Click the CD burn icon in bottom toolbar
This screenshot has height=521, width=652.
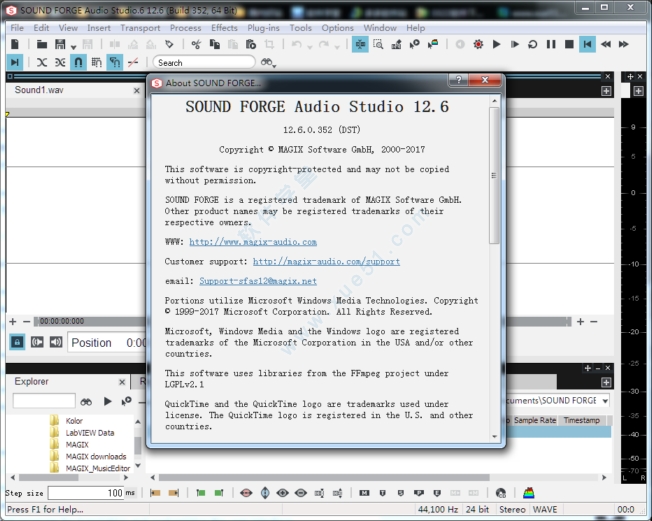[x=501, y=493]
